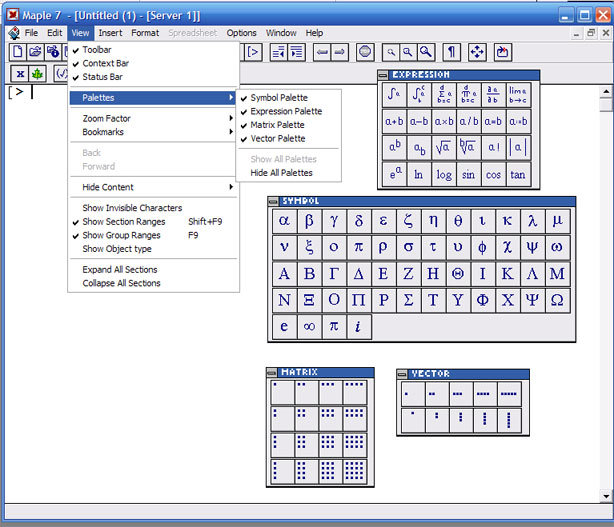Uncheck Context Bar in the View menu
Screen dimensions: 614x527
(153, 63)
